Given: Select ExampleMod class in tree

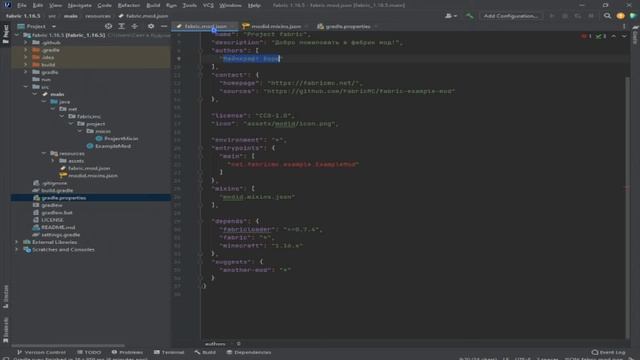Looking at the screenshot, I should [113, 146].
